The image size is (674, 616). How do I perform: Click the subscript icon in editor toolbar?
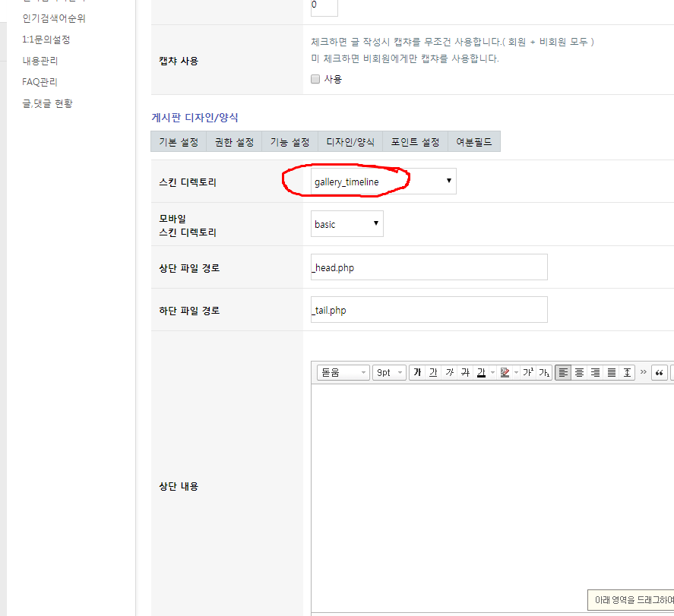[544, 372]
